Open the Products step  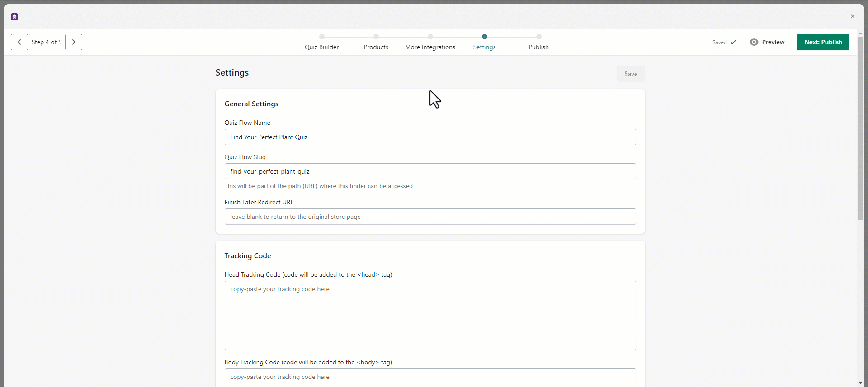click(x=376, y=42)
